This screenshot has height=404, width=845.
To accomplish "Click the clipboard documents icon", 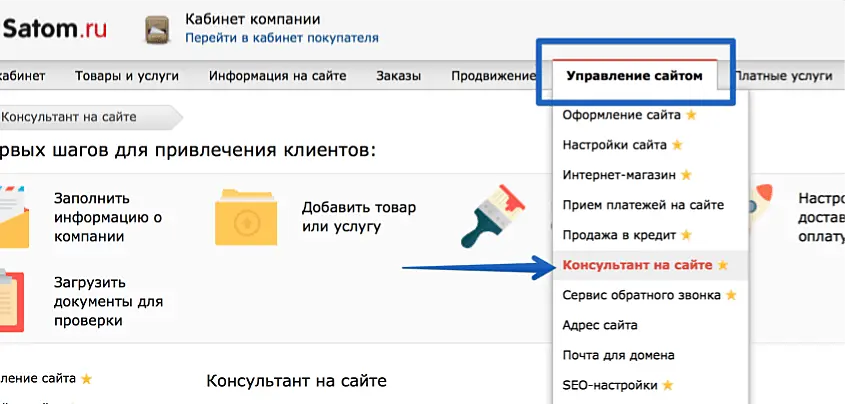I will [12, 301].
